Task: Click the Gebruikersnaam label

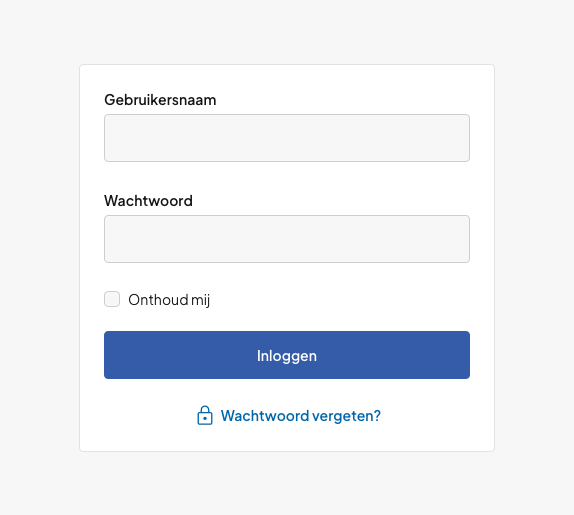Action: [160, 100]
